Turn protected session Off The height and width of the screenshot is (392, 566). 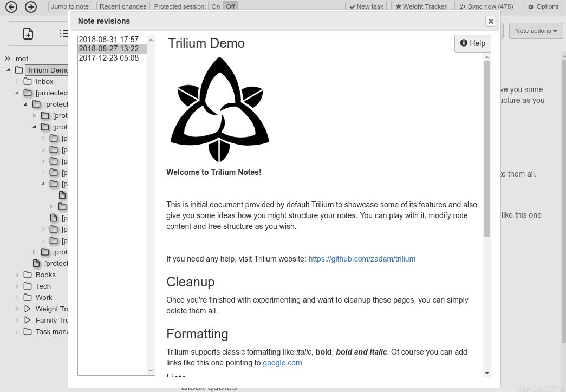click(x=230, y=6)
